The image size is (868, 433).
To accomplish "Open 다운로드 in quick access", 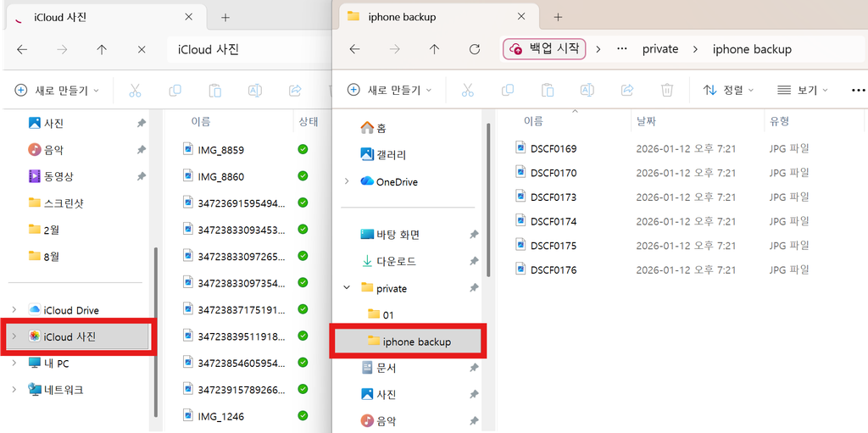I will [388, 261].
